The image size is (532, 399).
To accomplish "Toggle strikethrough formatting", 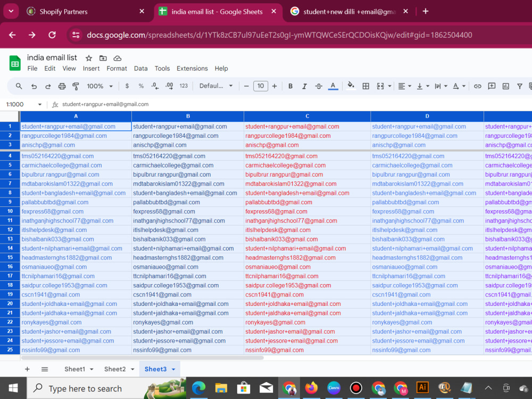I will point(319,86).
